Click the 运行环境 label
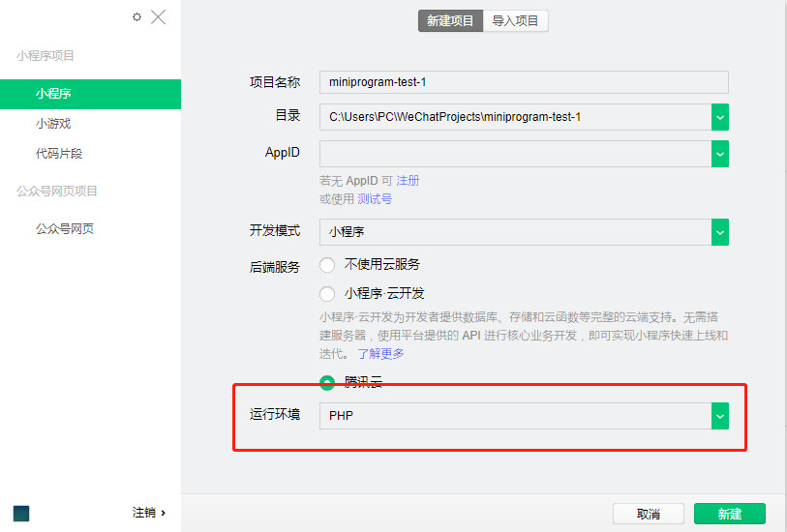Image resolution: width=787 pixels, height=532 pixels. click(275, 414)
